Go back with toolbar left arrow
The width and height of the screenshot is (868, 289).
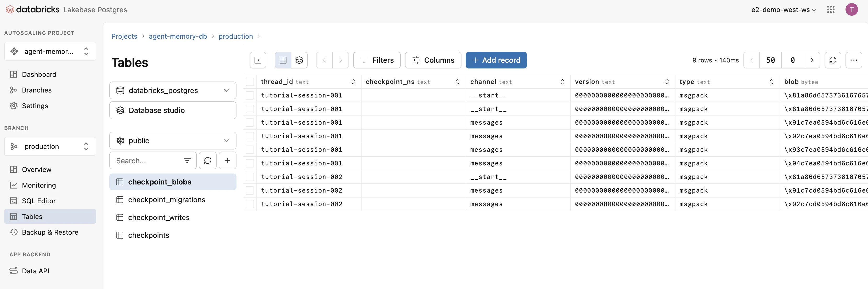(x=324, y=60)
